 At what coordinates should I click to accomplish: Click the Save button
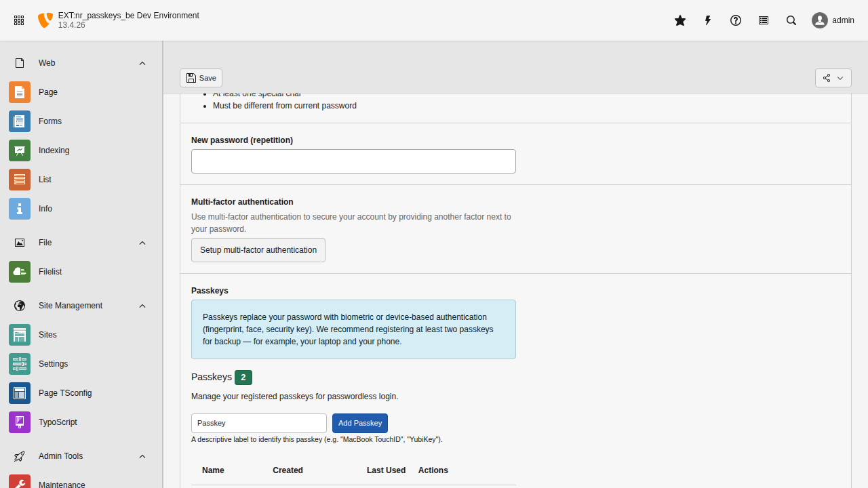(201, 78)
